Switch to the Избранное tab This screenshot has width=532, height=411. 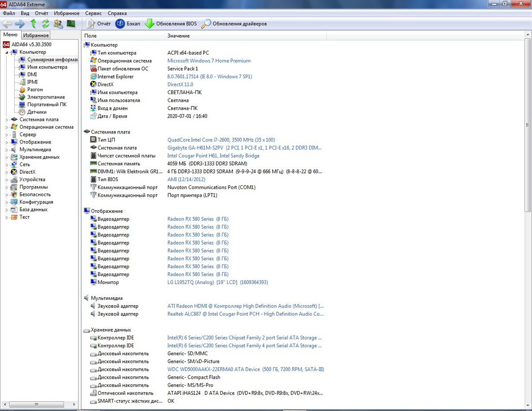pos(36,35)
